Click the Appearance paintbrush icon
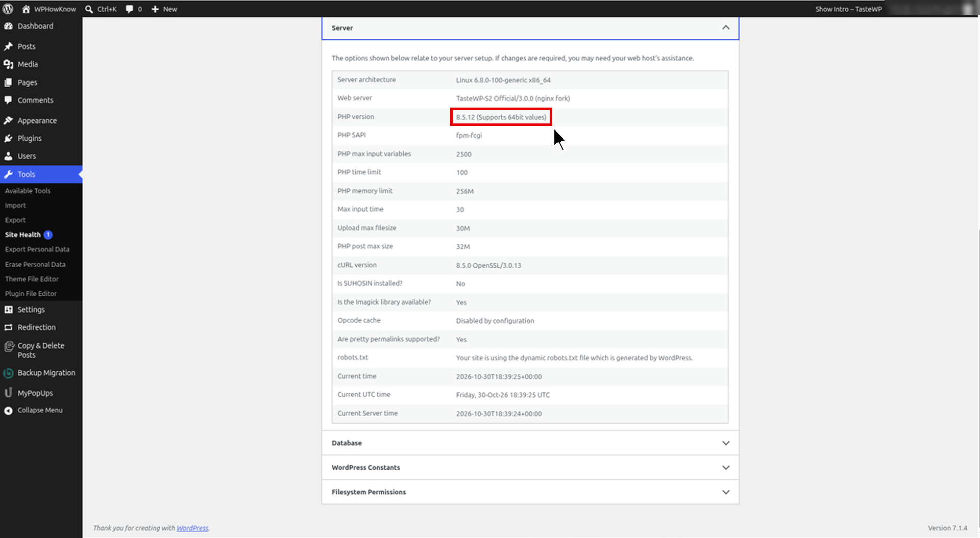This screenshot has height=538, width=980. pos(8,121)
